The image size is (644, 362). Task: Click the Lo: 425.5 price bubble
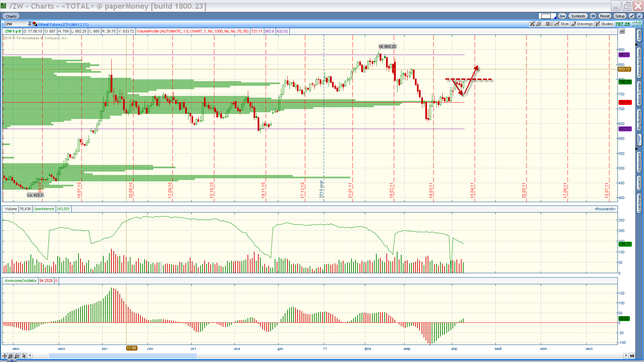[x=35, y=195]
